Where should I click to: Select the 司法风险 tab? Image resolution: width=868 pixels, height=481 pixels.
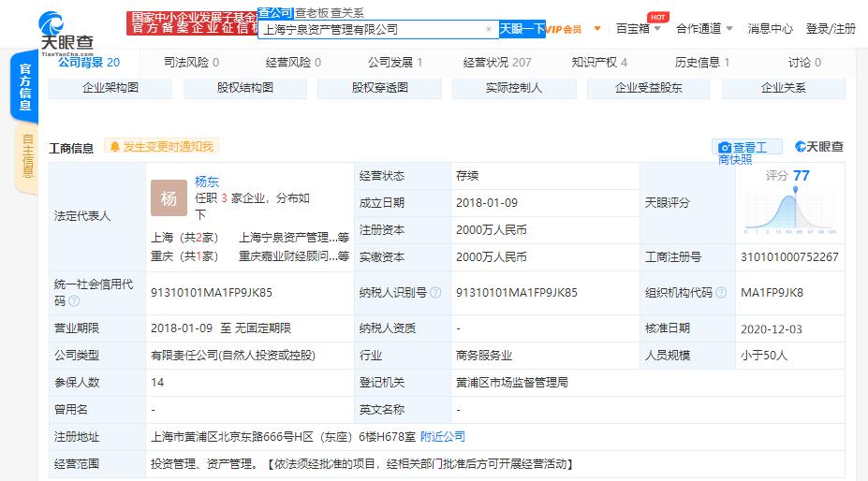pyautogui.click(x=191, y=63)
